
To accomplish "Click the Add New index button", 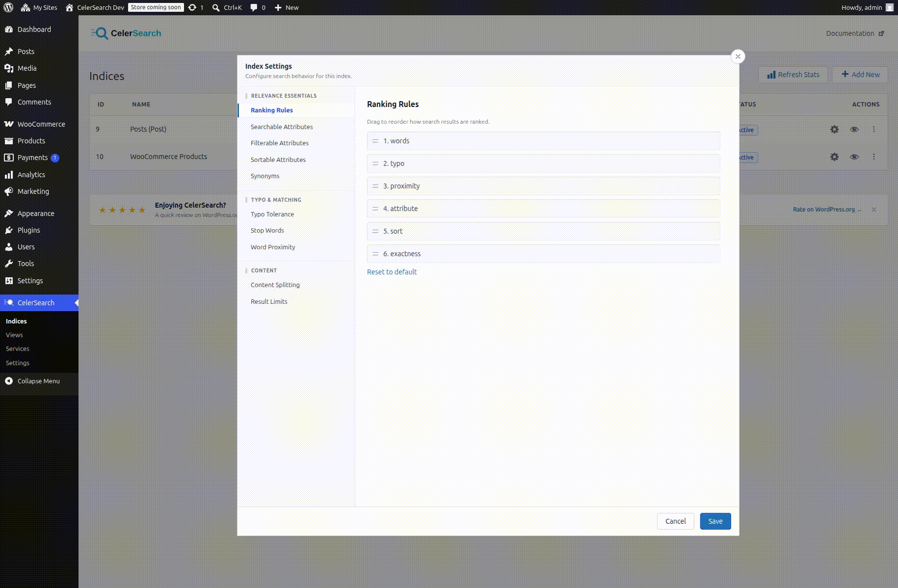I will pyautogui.click(x=860, y=75).
